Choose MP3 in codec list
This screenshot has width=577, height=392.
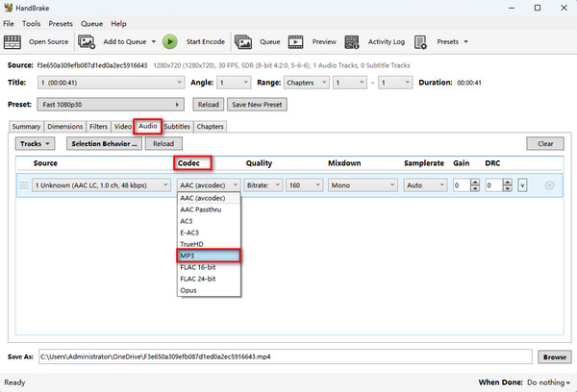(209, 256)
